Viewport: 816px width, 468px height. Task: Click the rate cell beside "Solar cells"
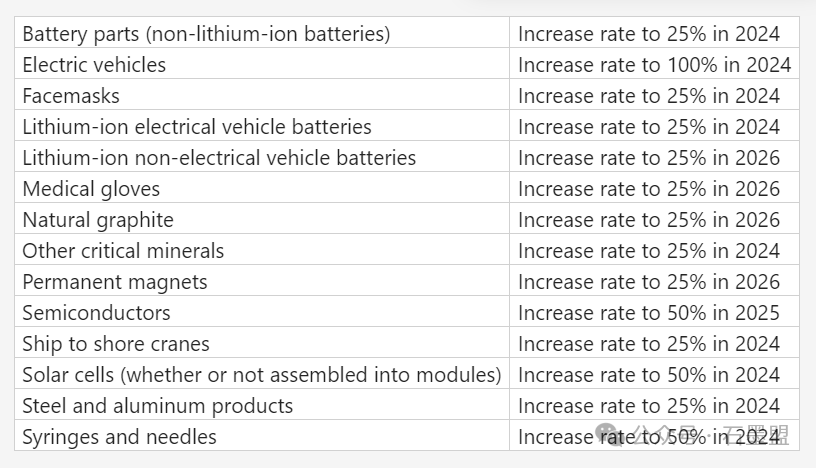click(648, 375)
